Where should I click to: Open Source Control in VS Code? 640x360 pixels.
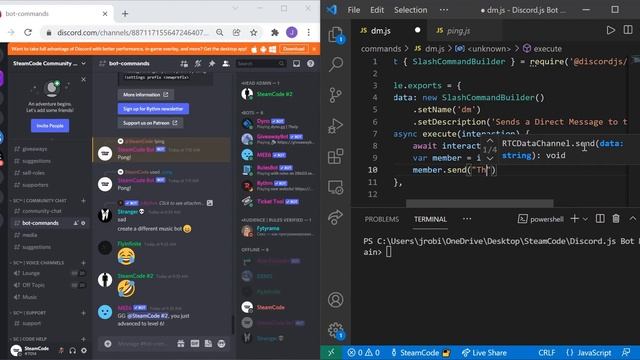click(336, 95)
